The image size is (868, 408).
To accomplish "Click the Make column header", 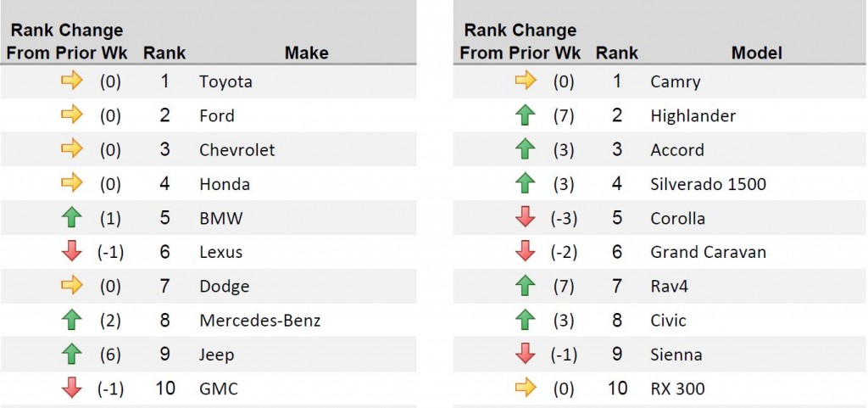I will click(307, 53).
